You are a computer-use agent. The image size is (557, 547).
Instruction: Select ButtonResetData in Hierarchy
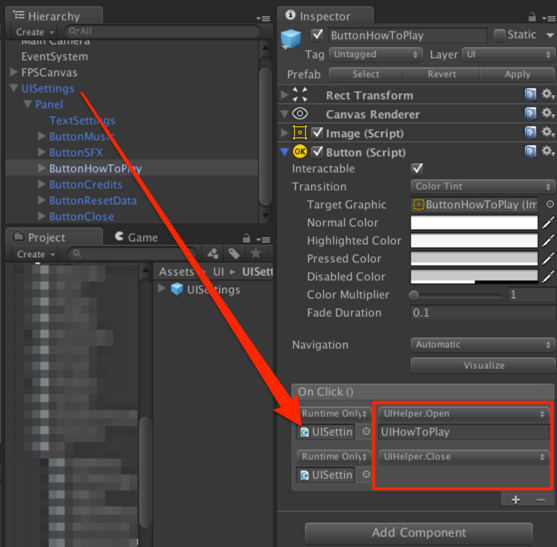coord(93,200)
